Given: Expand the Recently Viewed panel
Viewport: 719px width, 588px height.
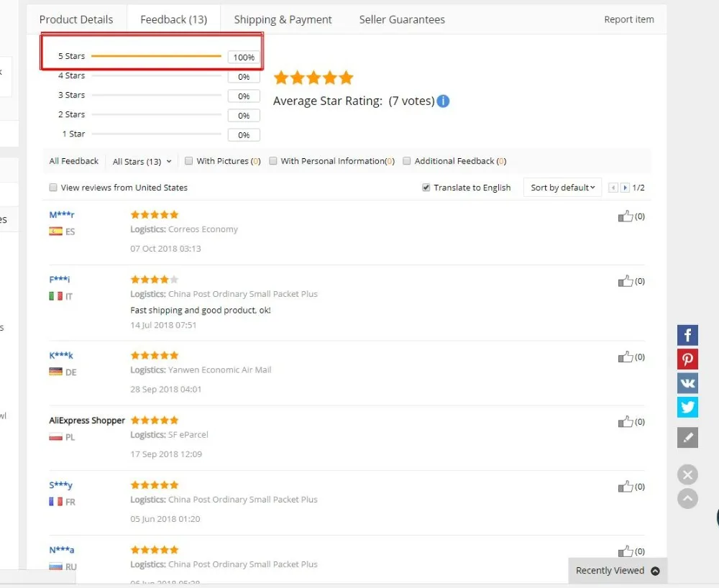Looking at the screenshot, I should pyautogui.click(x=617, y=571).
